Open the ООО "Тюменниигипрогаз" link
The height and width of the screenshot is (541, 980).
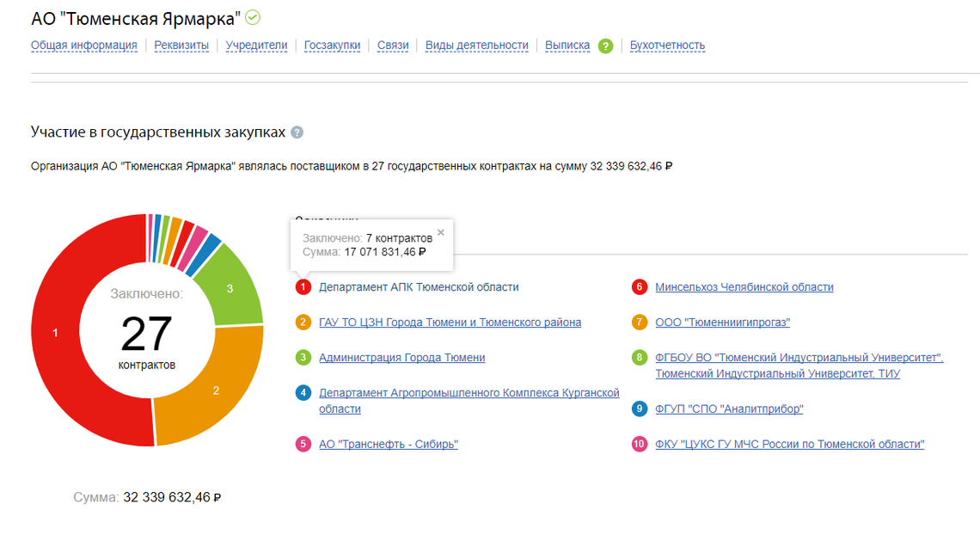point(722,322)
